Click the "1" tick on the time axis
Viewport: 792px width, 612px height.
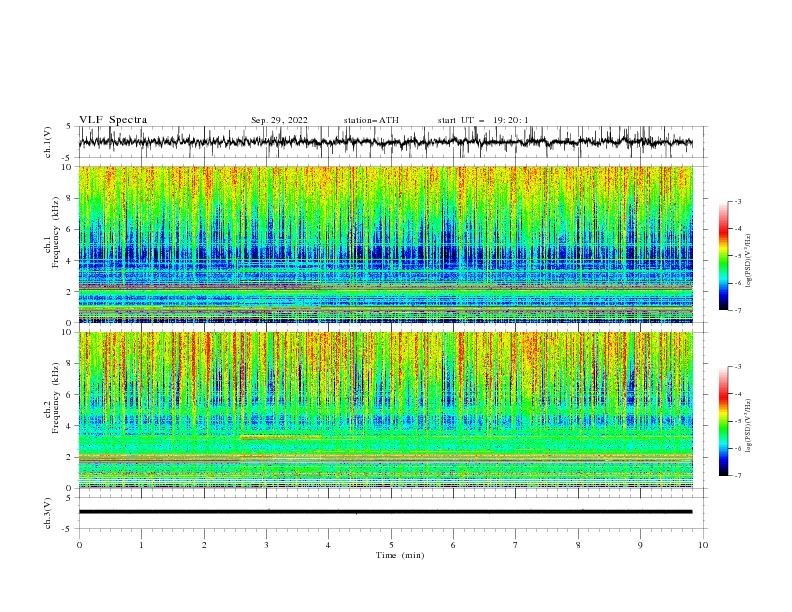coord(141,545)
